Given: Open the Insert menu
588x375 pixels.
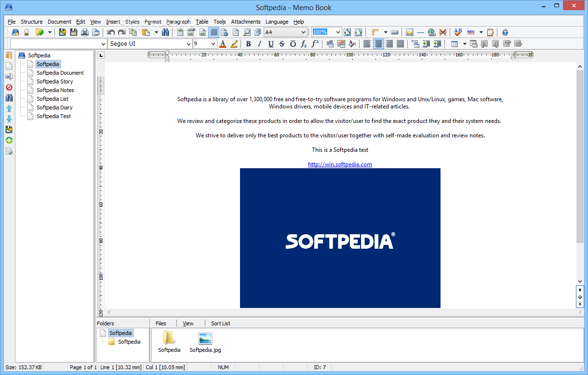Looking at the screenshot, I should [x=113, y=22].
